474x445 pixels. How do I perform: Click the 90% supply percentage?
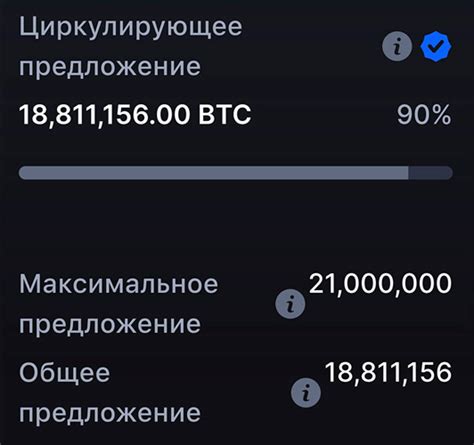(424, 115)
